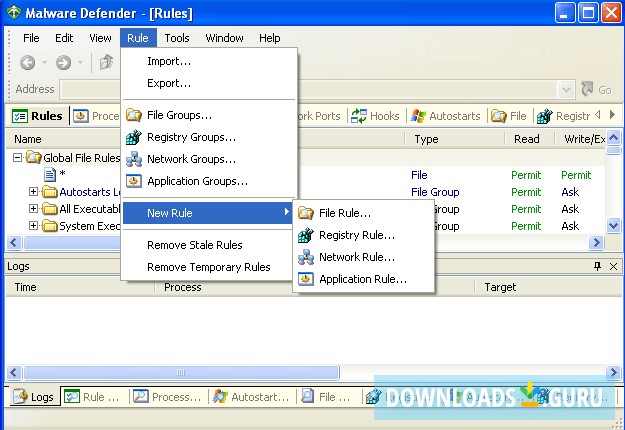Click the Autostart log bottom tab icon

click(x=220, y=397)
